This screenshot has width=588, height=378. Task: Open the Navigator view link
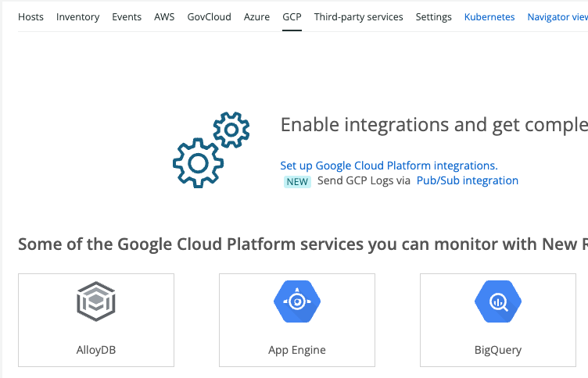pos(557,16)
